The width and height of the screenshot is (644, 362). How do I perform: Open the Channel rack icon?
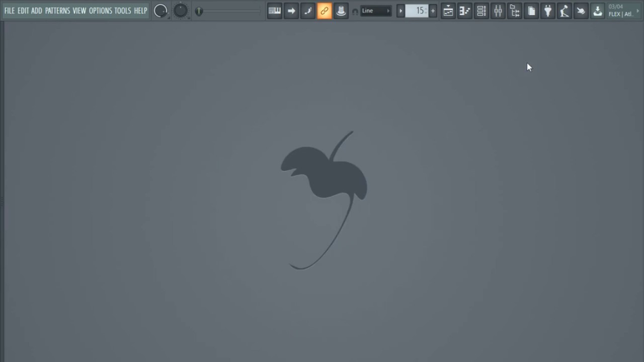(x=481, y=11)
